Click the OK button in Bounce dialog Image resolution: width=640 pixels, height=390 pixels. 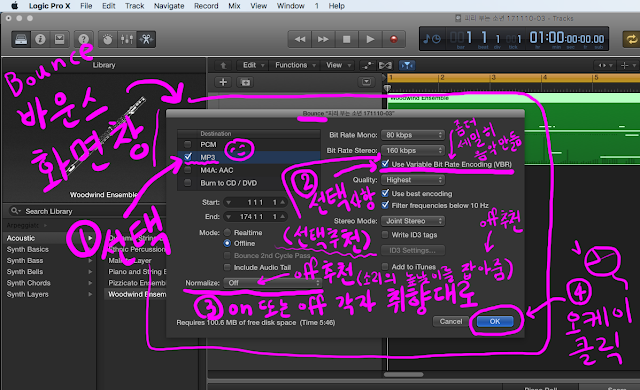(495, 321)
